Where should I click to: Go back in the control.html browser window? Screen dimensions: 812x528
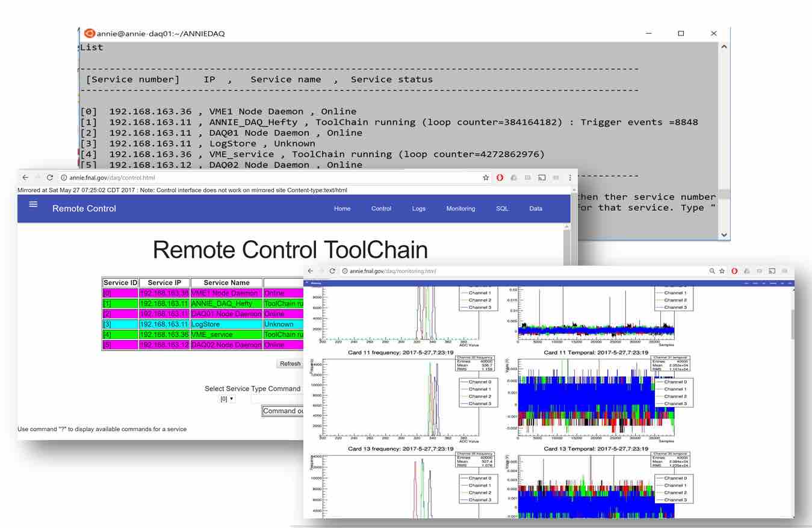coord(25,178)
